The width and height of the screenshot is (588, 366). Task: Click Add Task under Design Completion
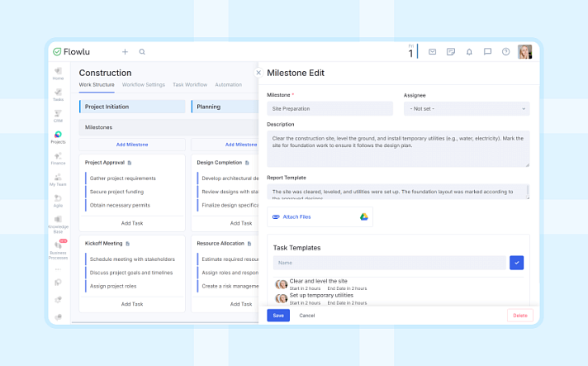(x=241, y=223)
